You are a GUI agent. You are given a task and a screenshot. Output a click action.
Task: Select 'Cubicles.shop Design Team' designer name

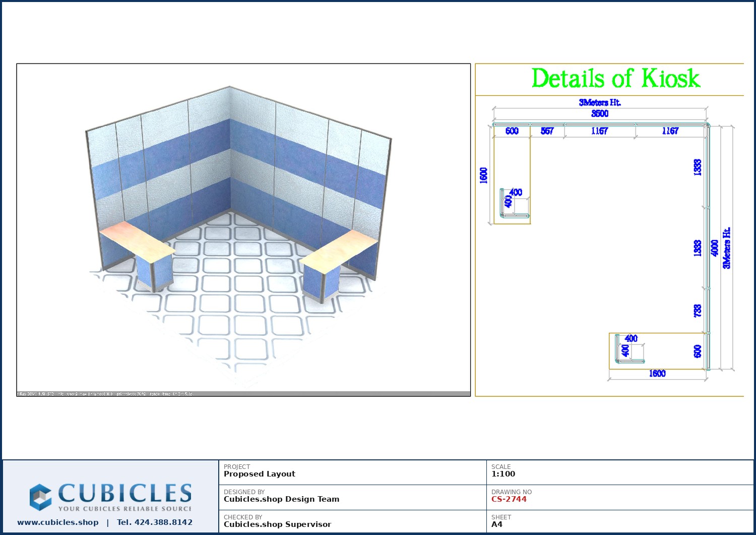pos(282,499)
